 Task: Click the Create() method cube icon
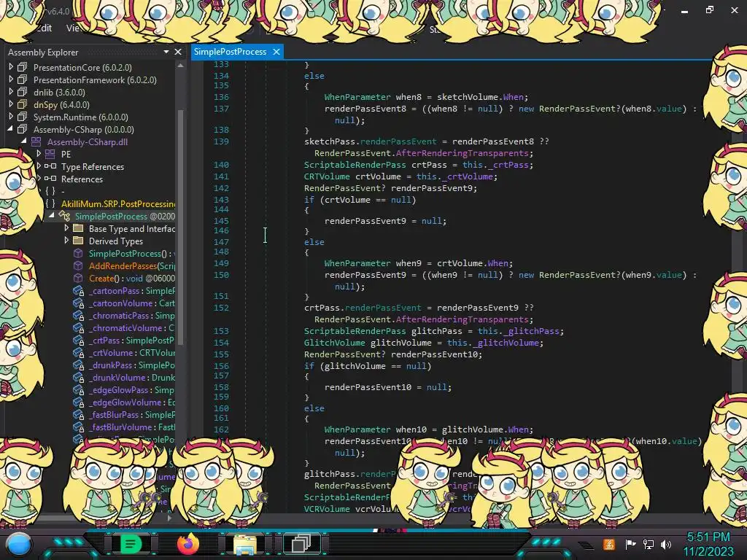click(78, 278)
